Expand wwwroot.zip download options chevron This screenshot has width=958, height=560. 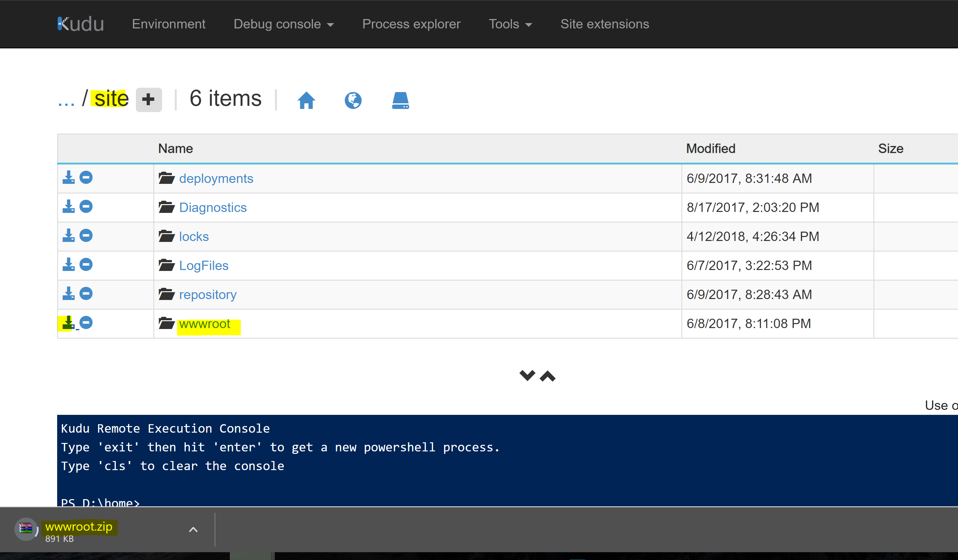click(x=193, y=530)
